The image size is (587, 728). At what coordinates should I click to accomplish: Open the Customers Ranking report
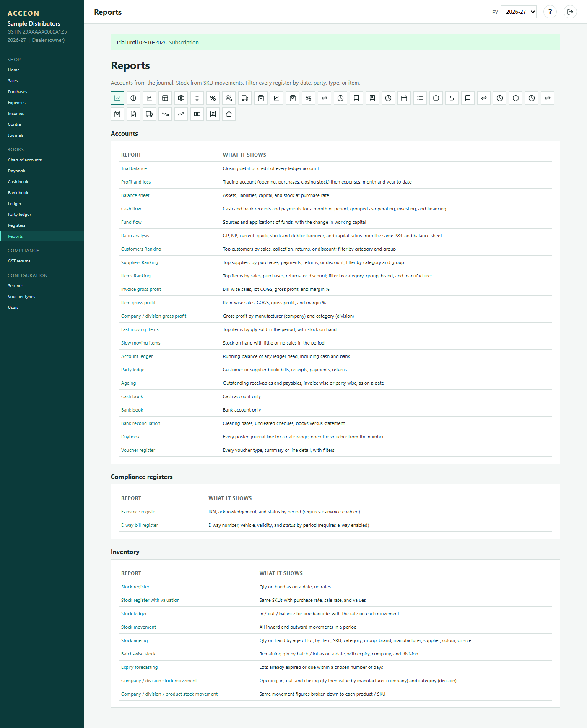[141, 249]
